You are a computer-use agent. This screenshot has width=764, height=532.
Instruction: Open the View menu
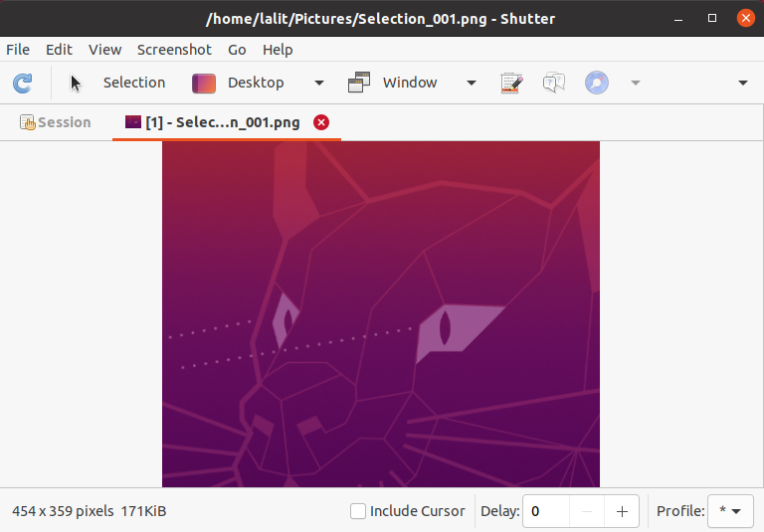click(x=104, y=50)
